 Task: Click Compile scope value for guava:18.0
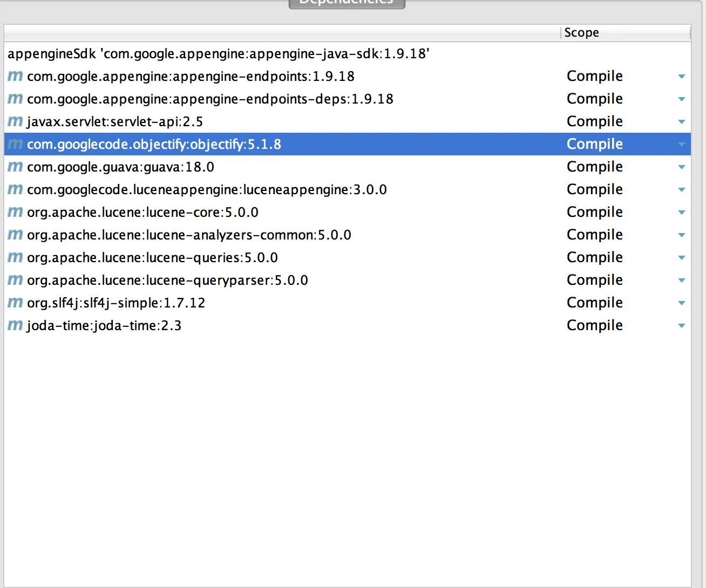[595, 167]
